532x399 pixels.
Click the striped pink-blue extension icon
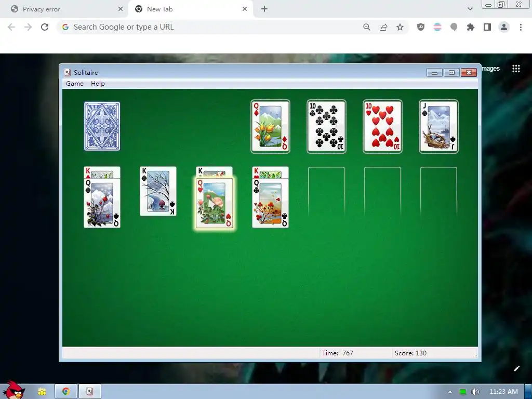(x=437, y=27)
